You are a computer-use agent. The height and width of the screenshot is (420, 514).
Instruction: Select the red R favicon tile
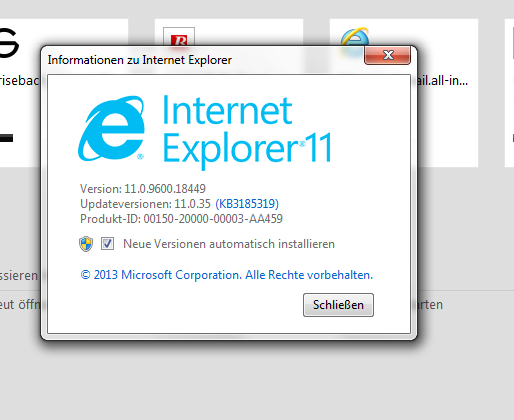(x=179, y=37)
